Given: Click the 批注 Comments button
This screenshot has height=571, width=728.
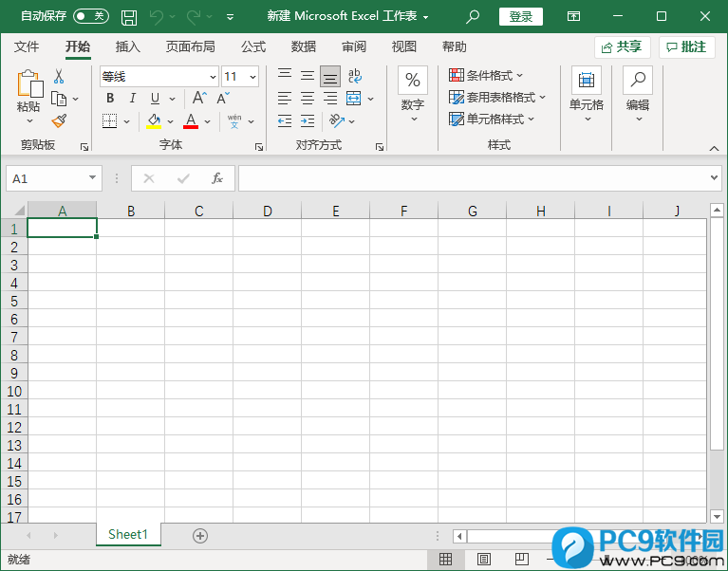Looking at the screenshot, I should 686,47.
